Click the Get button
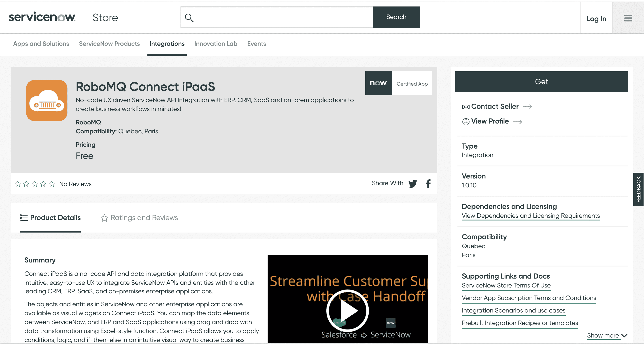 (x=542, y=82)
